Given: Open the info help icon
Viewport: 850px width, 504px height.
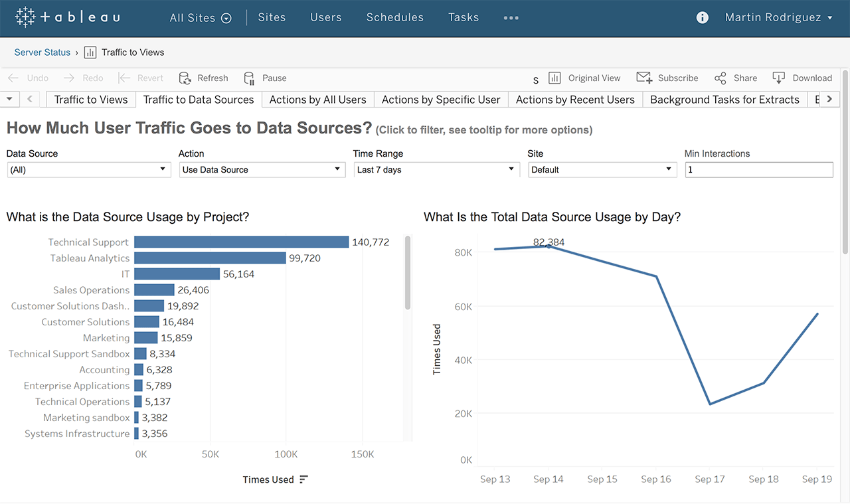Looking at the screenshot, I should pos(702,18).
